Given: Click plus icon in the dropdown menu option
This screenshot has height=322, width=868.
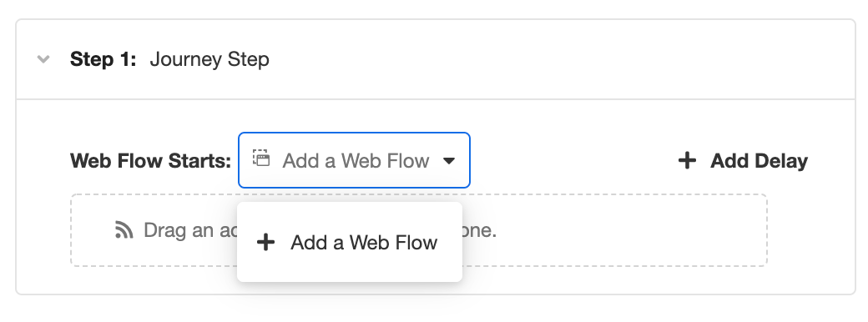Looking at the screenshot, I should tap(265, 242).
